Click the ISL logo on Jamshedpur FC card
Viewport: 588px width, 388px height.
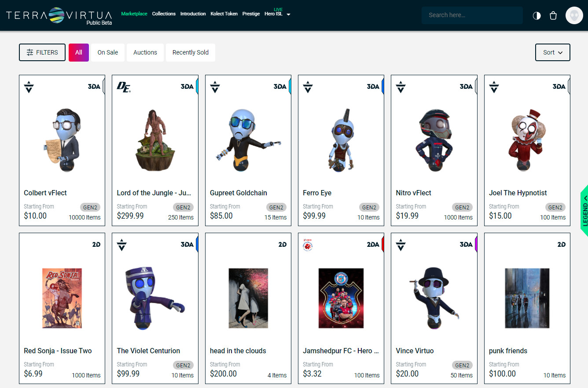tap(308, 245)
